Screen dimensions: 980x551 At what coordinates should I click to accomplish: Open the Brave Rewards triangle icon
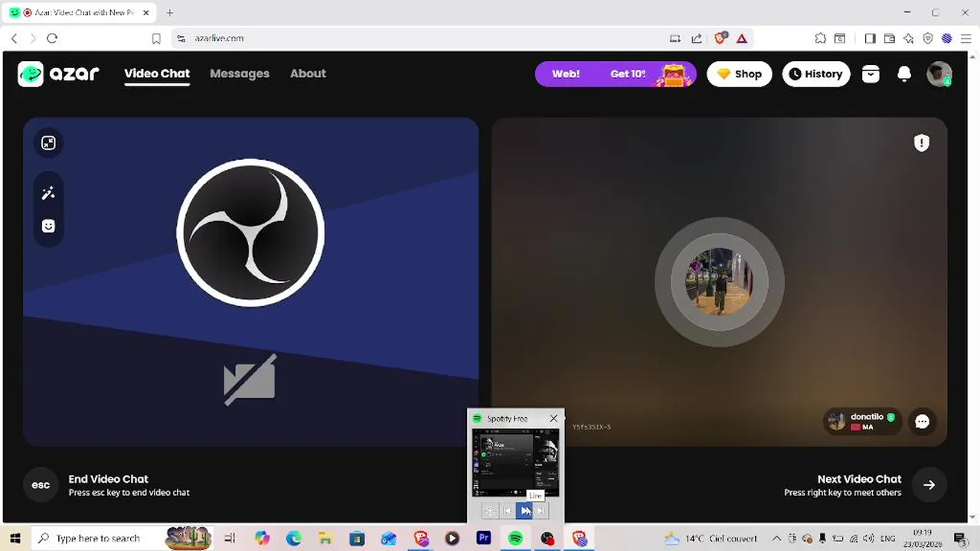click(x=741, y=38)
